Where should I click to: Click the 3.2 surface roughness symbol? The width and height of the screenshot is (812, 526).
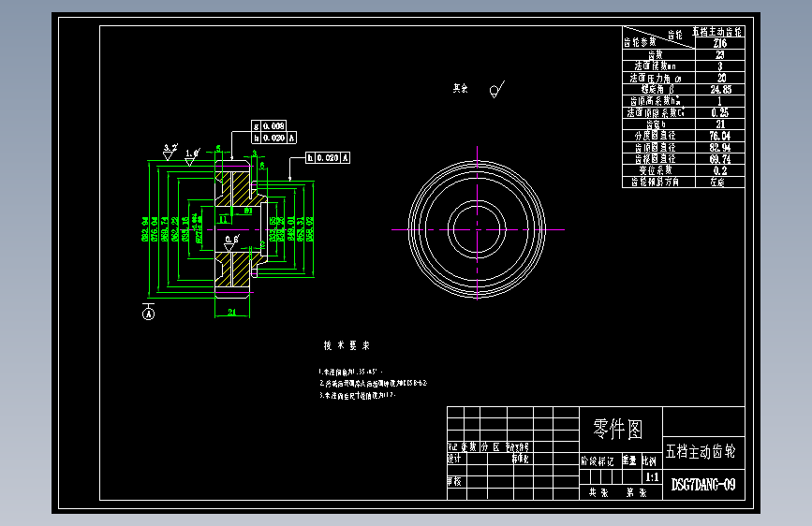pyautogui.click(x=170, y=152)
